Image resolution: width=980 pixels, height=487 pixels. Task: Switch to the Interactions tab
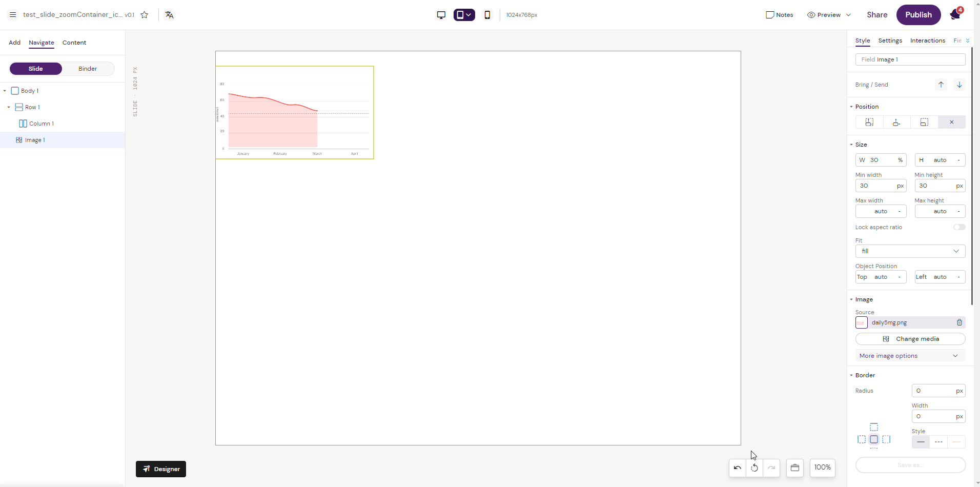click(927, 40)
